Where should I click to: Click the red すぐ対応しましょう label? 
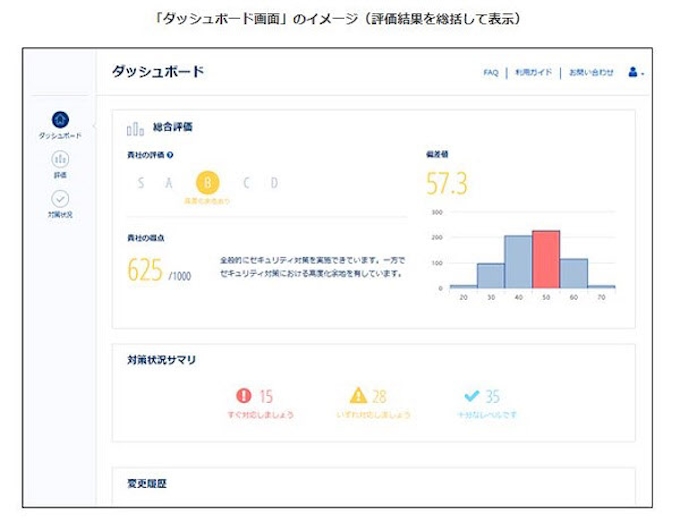261,415
